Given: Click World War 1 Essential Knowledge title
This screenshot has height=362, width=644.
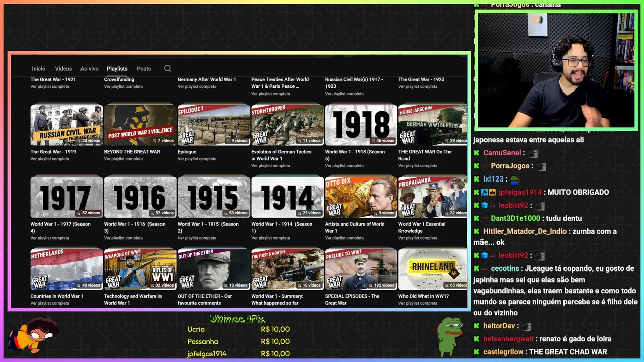Looking at the screenshot, I should pos(422,228).
